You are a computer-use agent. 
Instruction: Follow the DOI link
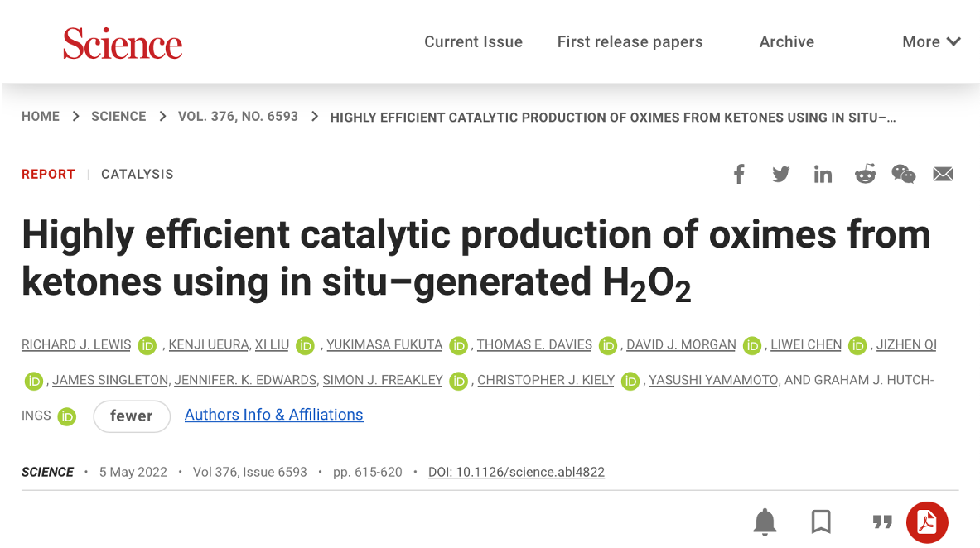point(516,472)
